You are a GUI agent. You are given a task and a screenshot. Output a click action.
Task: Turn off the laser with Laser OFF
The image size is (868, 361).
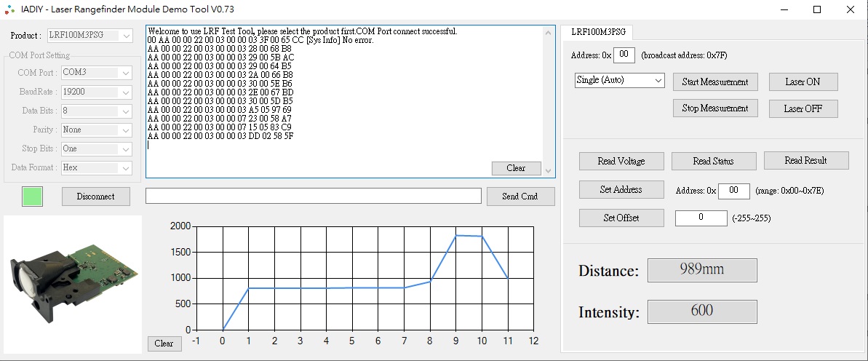803,108
